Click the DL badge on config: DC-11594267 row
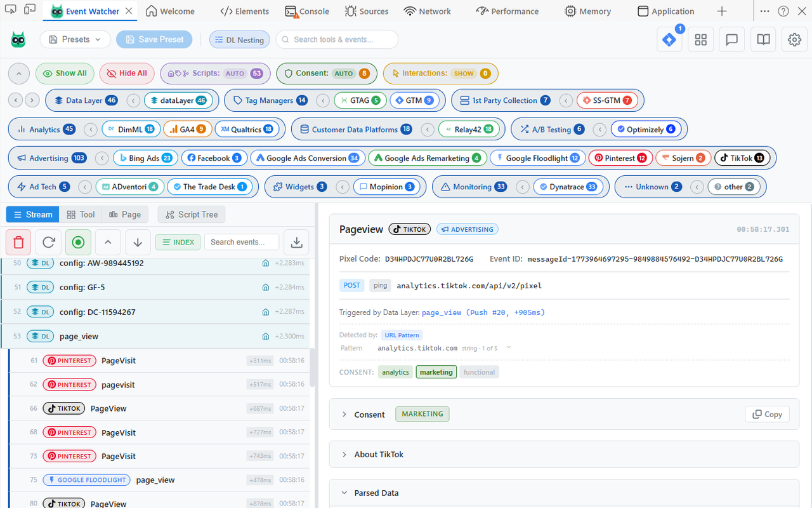Screen dimensions: 812x508 point(40,312)
